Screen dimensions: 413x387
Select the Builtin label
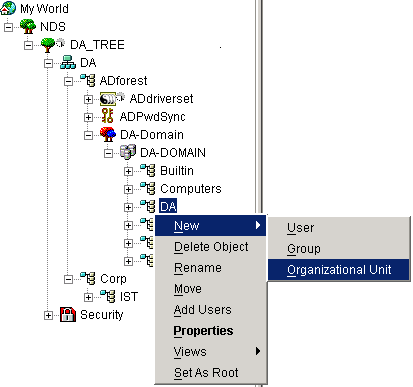tap(177, 171)
